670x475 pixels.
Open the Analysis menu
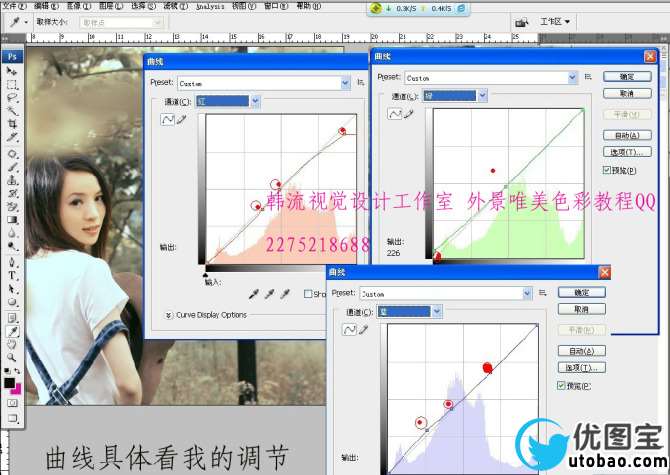(x=210, y=6)
